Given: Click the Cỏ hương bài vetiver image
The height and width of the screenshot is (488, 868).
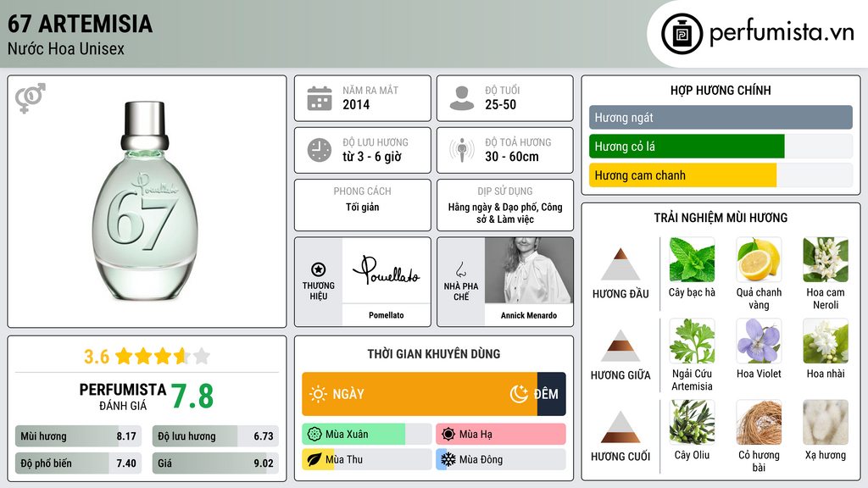Looking at the screenshot, I should 759,422.
